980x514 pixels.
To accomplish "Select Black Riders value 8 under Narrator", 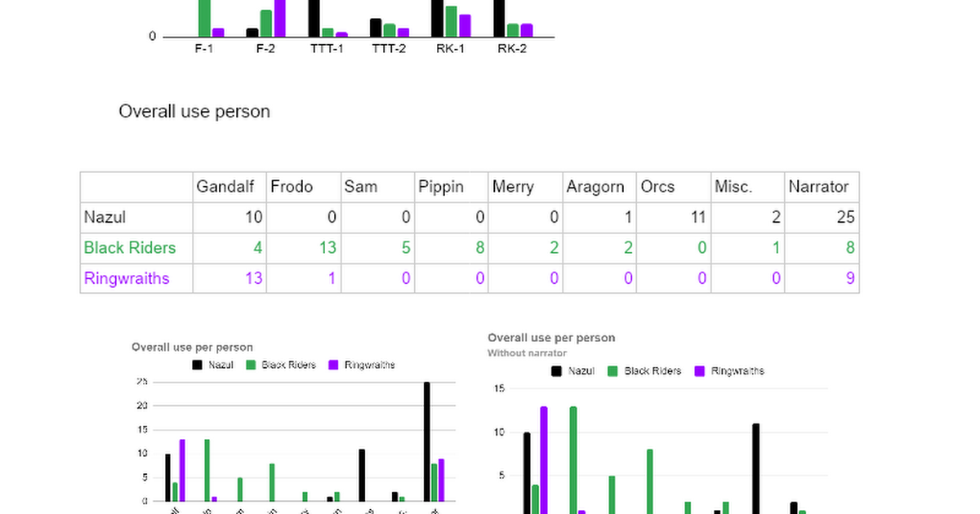I will click(822, 248).
